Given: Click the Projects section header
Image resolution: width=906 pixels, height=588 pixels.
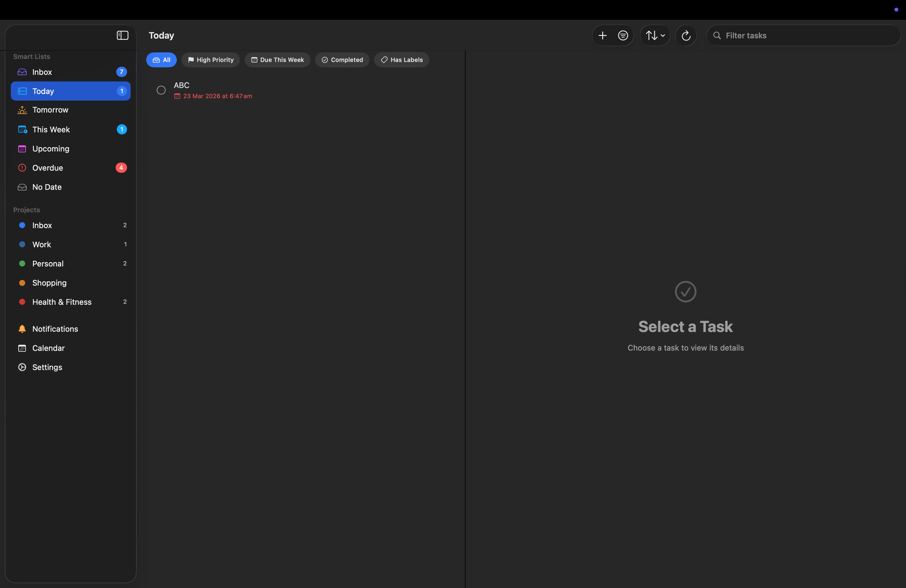Looking at the screenshot, I should tap(27, 210).
